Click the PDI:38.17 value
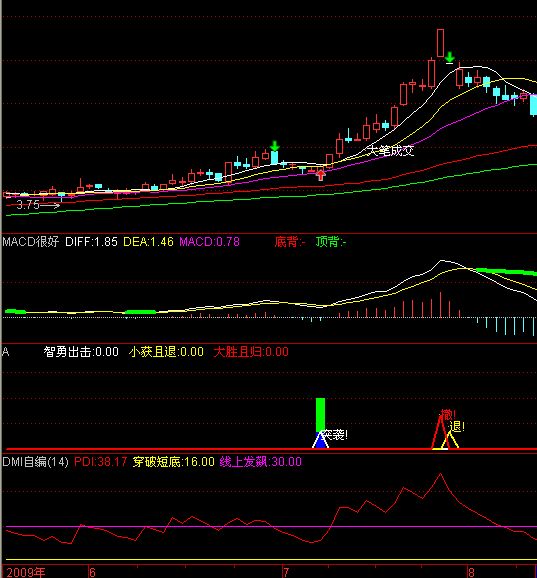Viewport: 537px width, 578px height. [101, 462]
